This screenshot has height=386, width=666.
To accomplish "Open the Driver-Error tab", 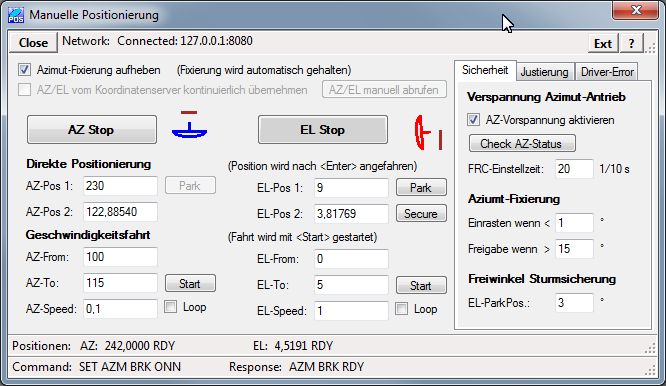I will pos(607,72).
